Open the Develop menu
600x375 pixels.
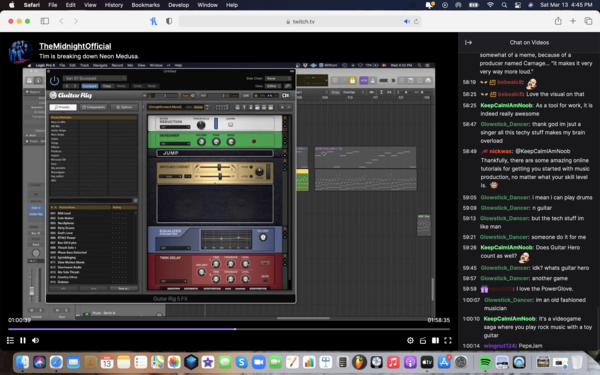pos(178,5)
